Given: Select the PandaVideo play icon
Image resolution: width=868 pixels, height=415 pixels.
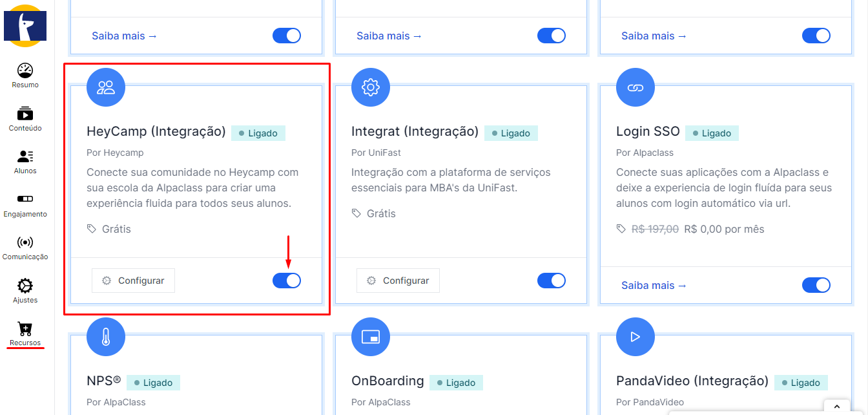Looking at the screenshot, I should pyautogui.click(x=635, y=337).
